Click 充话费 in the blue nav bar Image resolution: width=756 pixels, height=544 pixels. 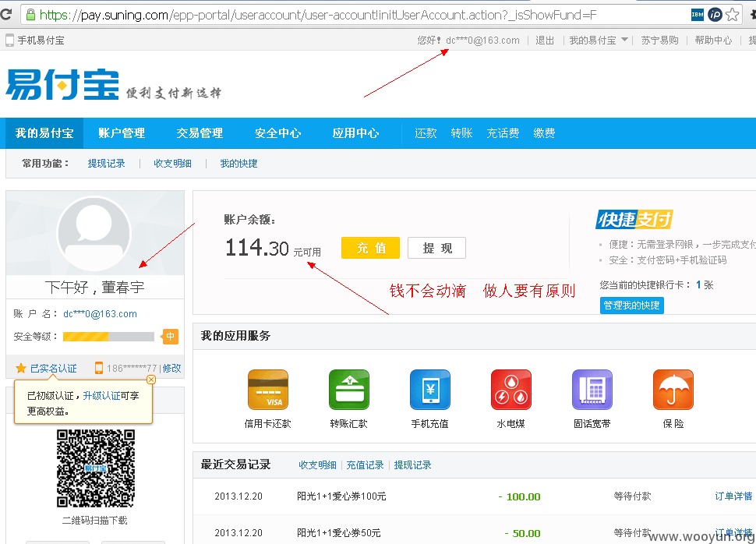click(x=503, y=133)
